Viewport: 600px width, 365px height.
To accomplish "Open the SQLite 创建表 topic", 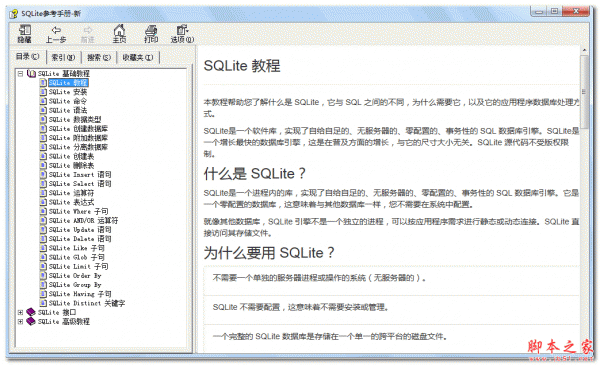I will click(x=71, y=156).
